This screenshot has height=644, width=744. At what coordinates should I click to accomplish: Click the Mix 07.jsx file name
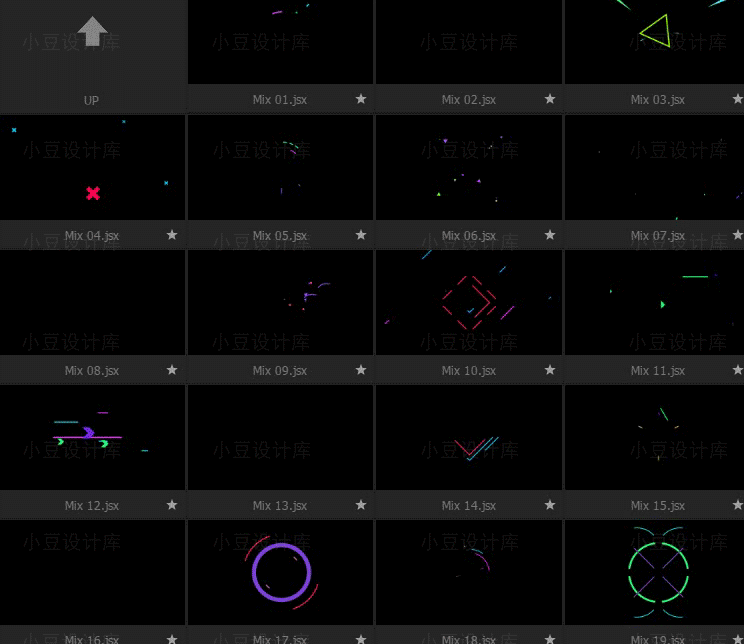point(658,235)
